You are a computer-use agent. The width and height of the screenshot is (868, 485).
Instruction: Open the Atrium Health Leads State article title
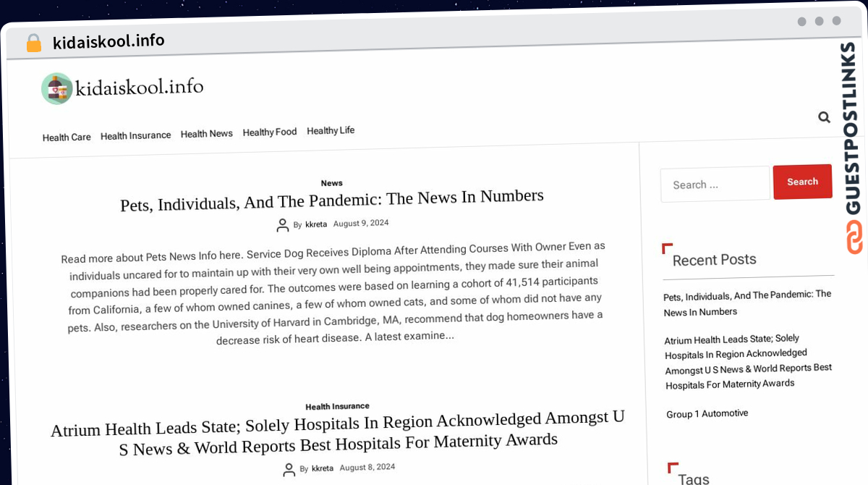pyautogui.click(x=337, y=434)
